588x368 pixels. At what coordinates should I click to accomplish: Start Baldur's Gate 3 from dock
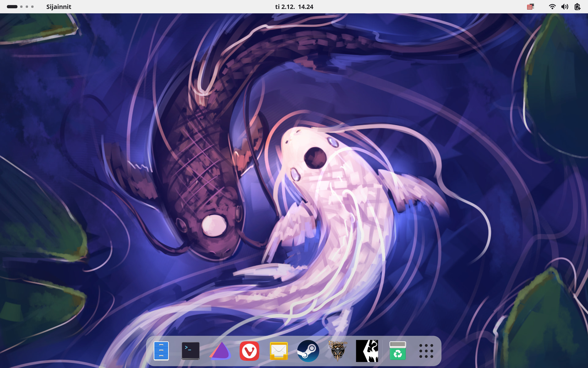click(337, 351)
